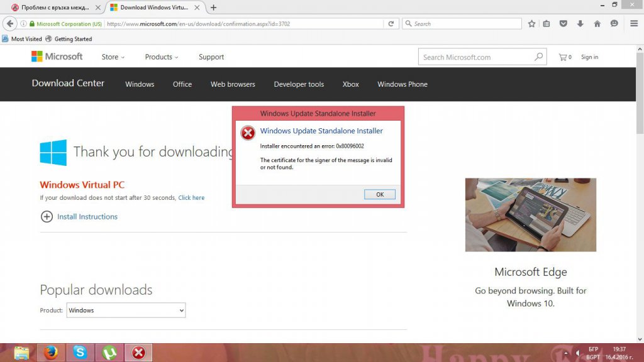Screen dimensions: 644x362
Task: Show hidden tray icons arrow
Action: [x=565, y=353]
